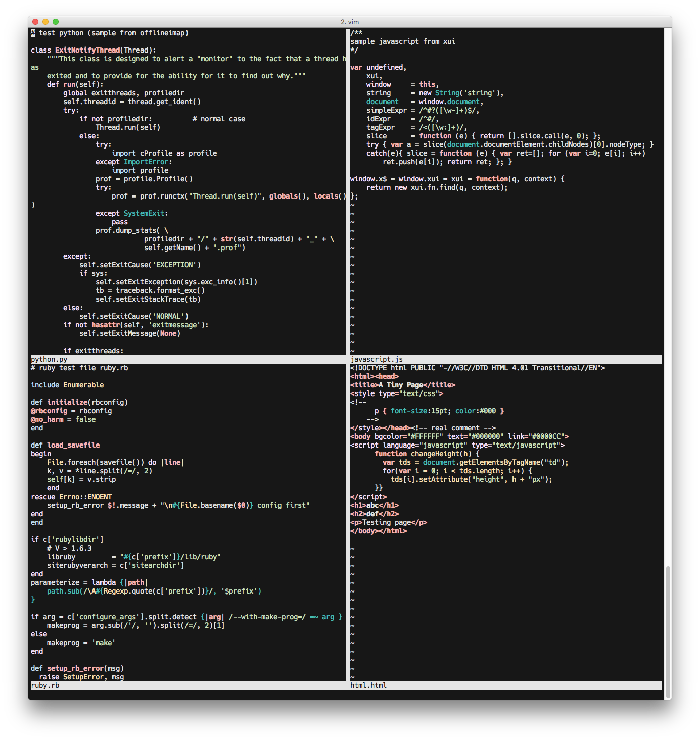Image resolution: width=700 pixels, height=740 pixels.
Task: Click '# ruby test file ruby.rb' comment
Action: point(79,368)
